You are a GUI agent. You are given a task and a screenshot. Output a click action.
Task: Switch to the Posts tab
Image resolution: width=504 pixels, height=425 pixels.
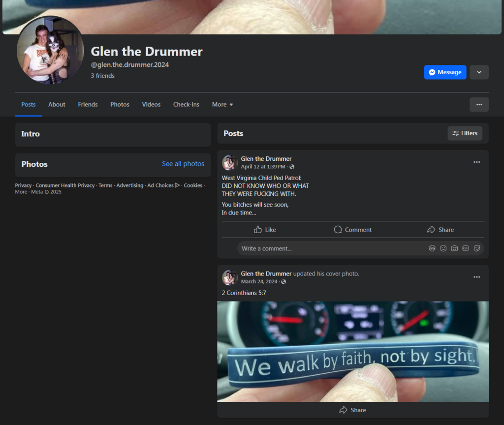[x=28, y=104]
